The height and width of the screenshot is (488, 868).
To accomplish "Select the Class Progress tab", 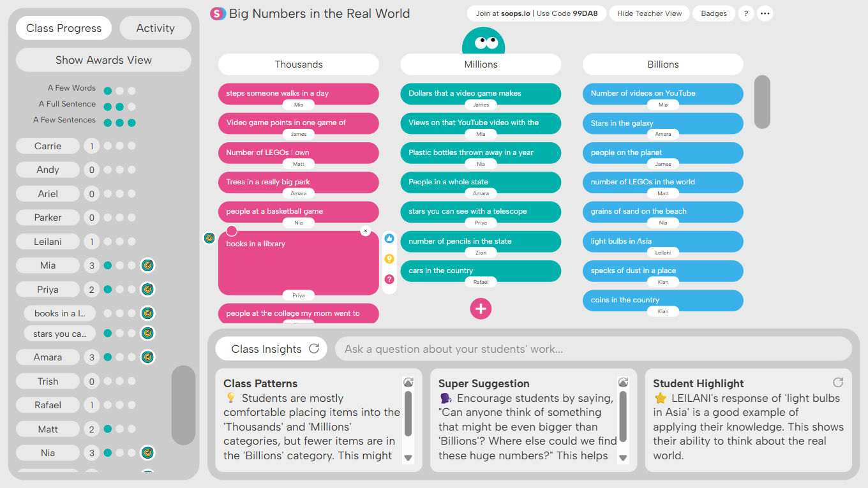I will pyautogui.click(x=63, y=28).
